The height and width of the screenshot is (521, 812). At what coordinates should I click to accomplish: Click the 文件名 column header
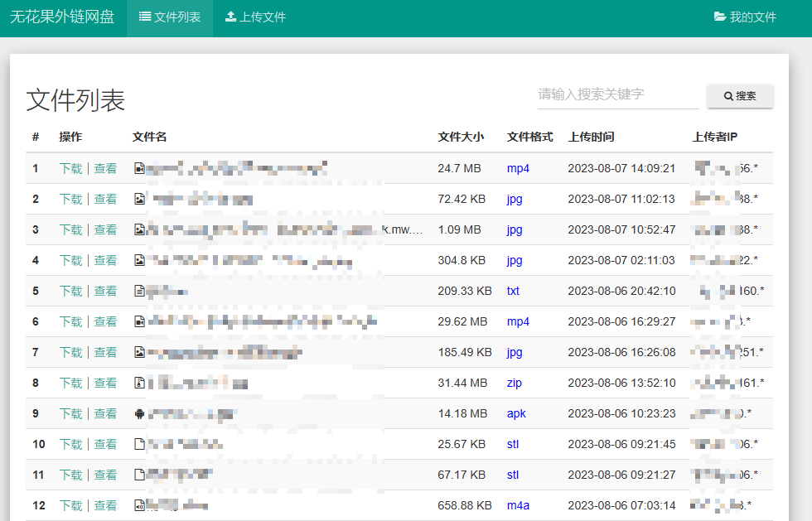coord(149,137)
